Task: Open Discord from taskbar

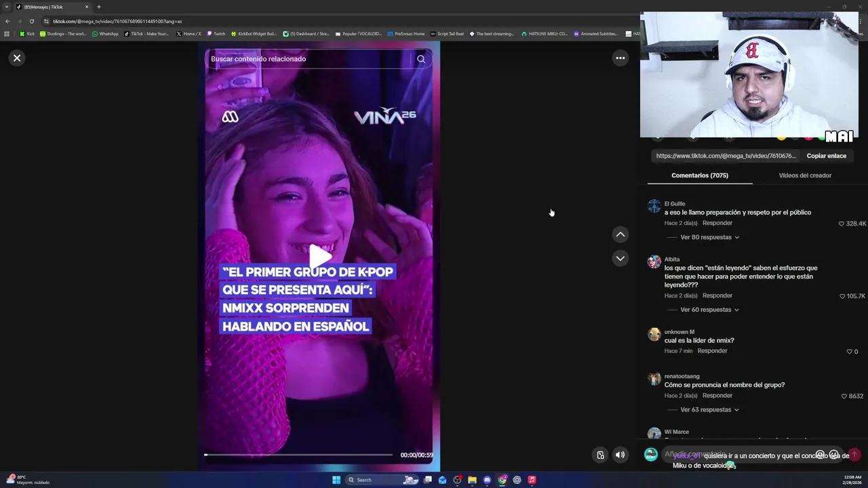Action: click(x=487, y=480)
